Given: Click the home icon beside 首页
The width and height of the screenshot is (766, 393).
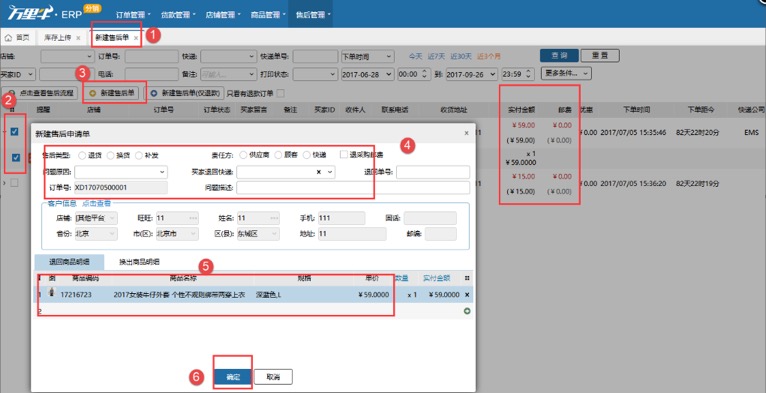Looking at the screenshot, I should pos(8,38).
